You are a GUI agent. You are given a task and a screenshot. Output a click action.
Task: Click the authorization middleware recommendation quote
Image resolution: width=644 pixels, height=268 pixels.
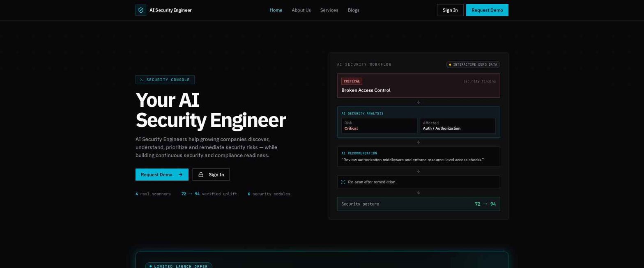click(412, 160)
